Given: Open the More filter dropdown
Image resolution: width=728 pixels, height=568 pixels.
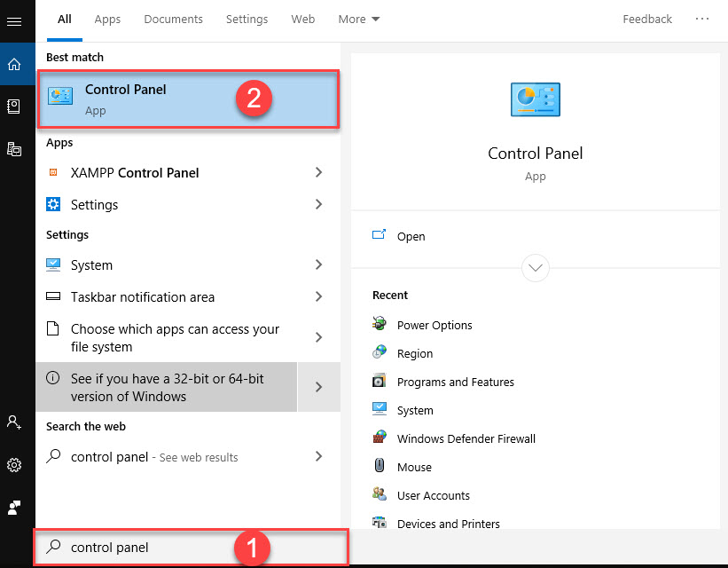Looking at the screenshot, I should (359, 19).
